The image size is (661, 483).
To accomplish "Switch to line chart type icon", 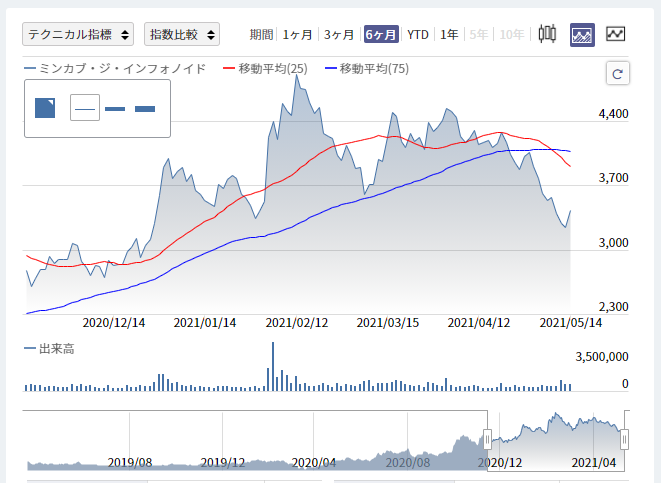I will (615, 34).
